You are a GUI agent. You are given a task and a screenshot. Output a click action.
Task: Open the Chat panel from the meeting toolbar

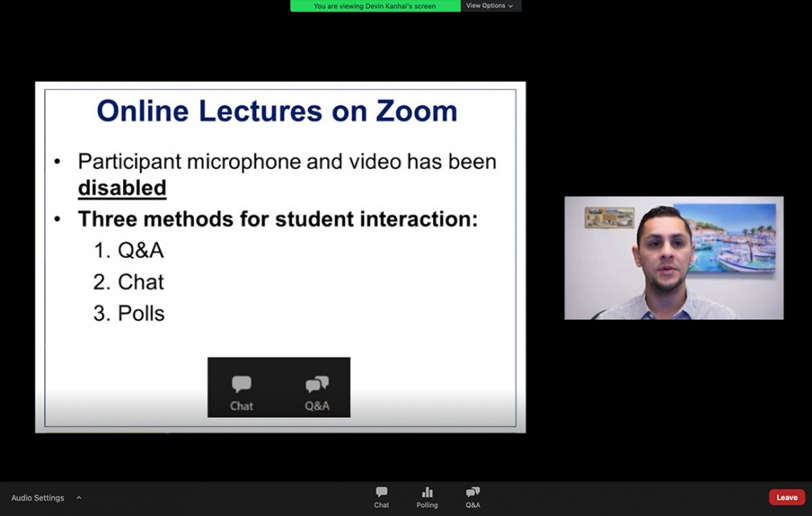click(381, 497)
